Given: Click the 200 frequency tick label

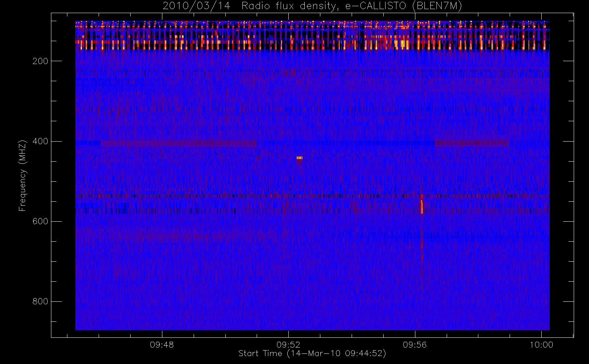Looking at the screenshot, I should point(40,61).
